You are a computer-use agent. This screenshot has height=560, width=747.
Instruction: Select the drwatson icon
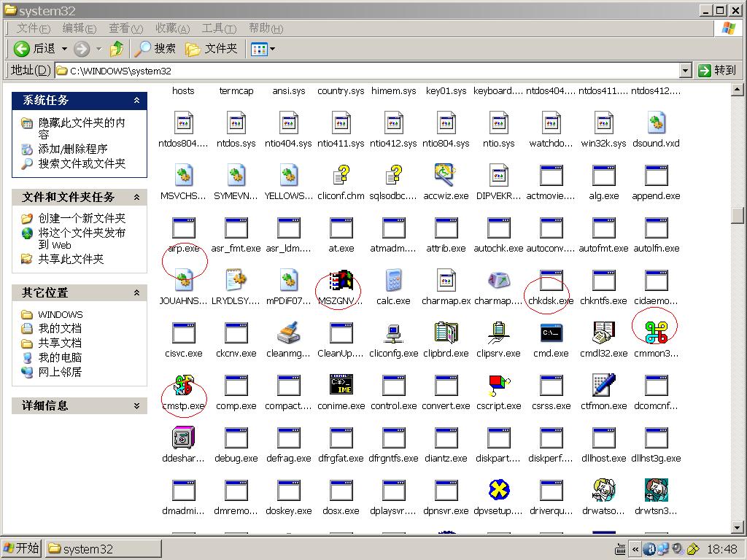point(603,490)
